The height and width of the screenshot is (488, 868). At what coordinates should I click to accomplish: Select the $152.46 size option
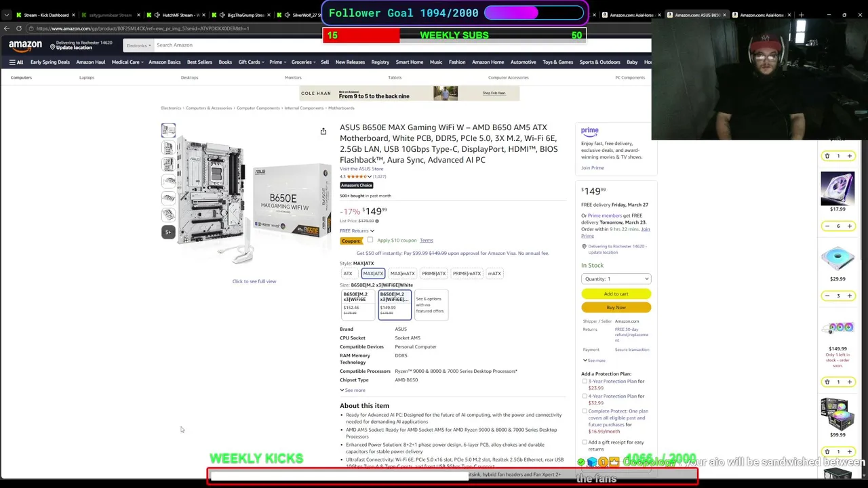point(357,304)
